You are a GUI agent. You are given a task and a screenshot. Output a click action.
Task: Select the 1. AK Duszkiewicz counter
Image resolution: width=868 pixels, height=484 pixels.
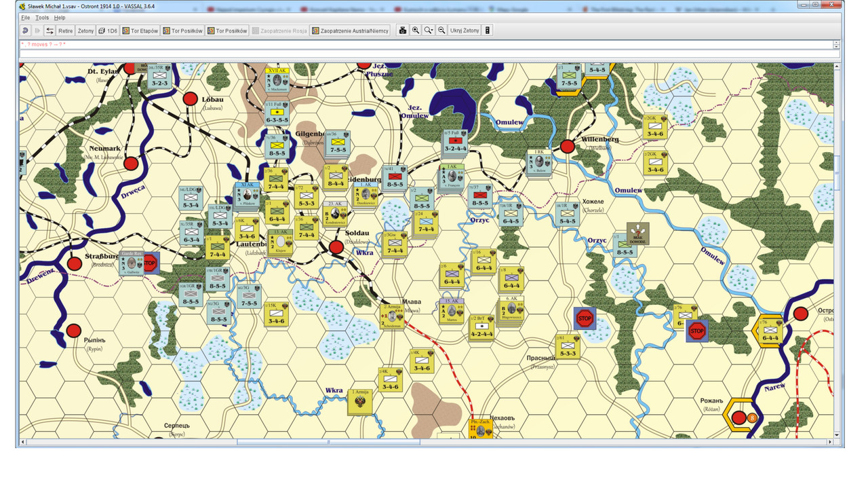pos(366,195)
